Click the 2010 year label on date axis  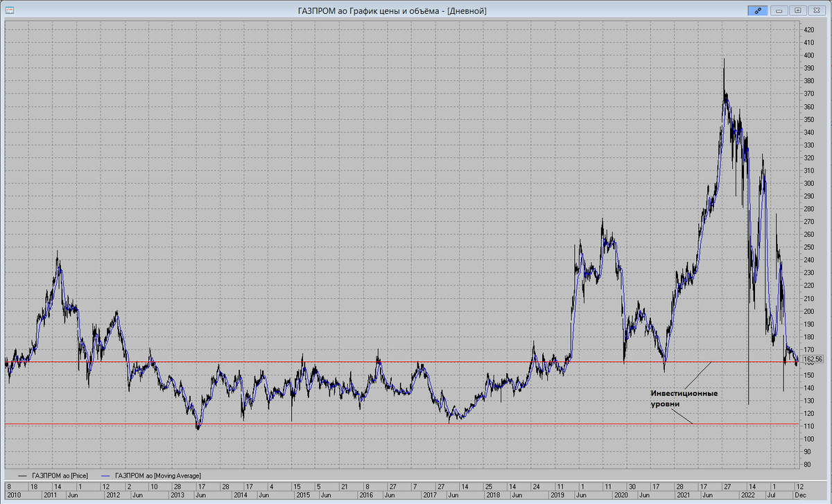click(13, 496)
